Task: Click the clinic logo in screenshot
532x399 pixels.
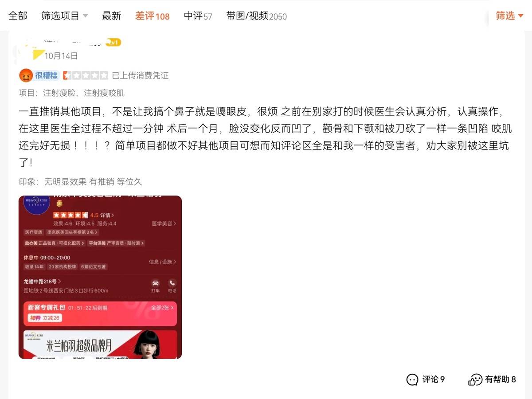Action: coord(37,206)
